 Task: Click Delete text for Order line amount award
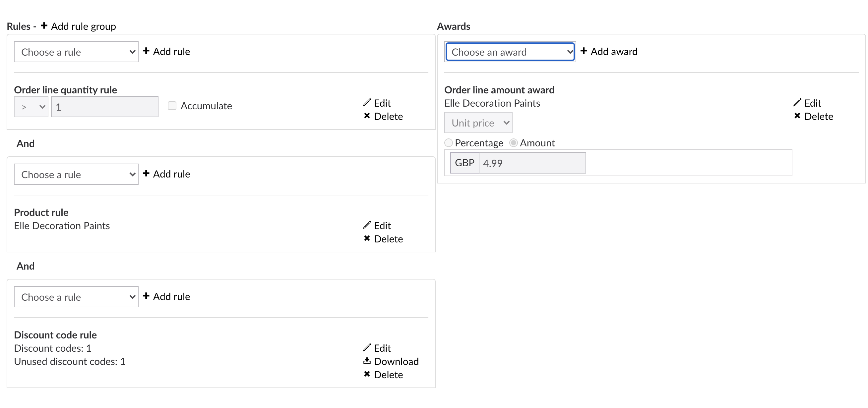[819, 117]
